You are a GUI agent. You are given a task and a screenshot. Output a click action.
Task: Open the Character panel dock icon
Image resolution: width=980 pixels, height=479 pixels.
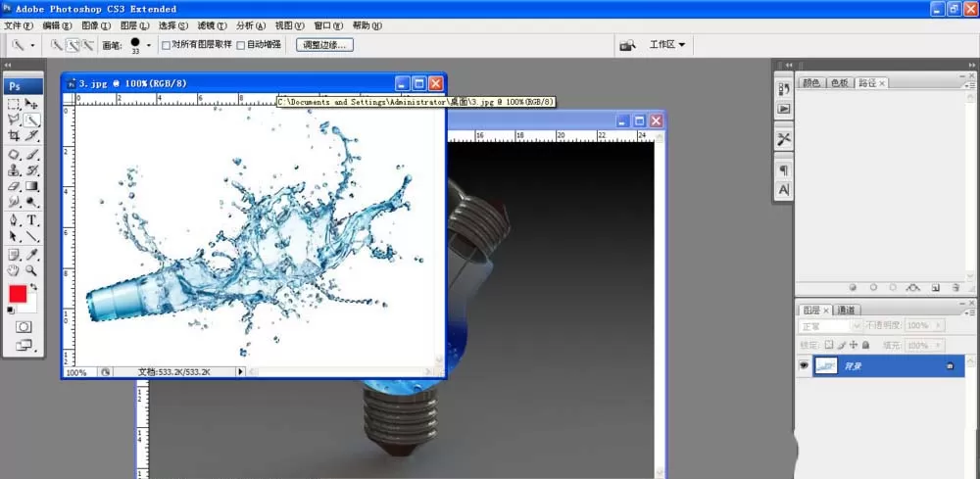[784, 189]
